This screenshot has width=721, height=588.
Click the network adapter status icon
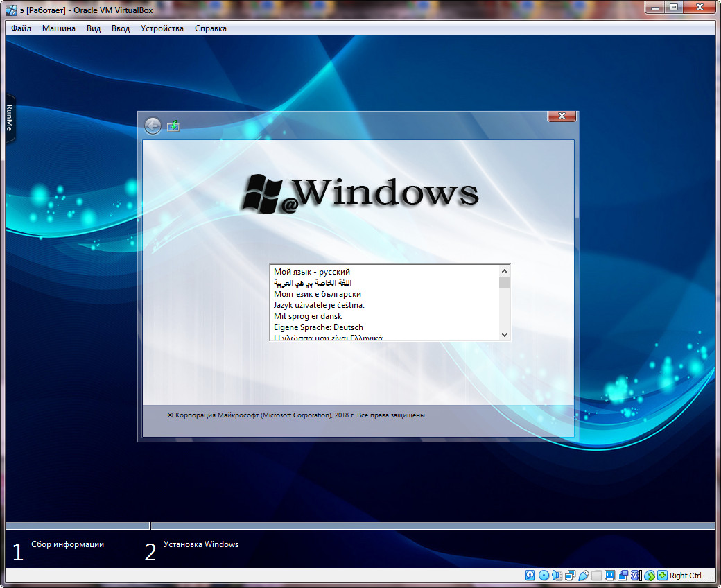click(570, 575)
